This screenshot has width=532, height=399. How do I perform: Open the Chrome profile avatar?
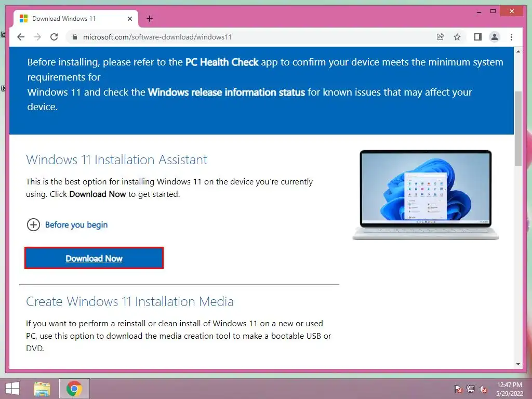(495, 37)
